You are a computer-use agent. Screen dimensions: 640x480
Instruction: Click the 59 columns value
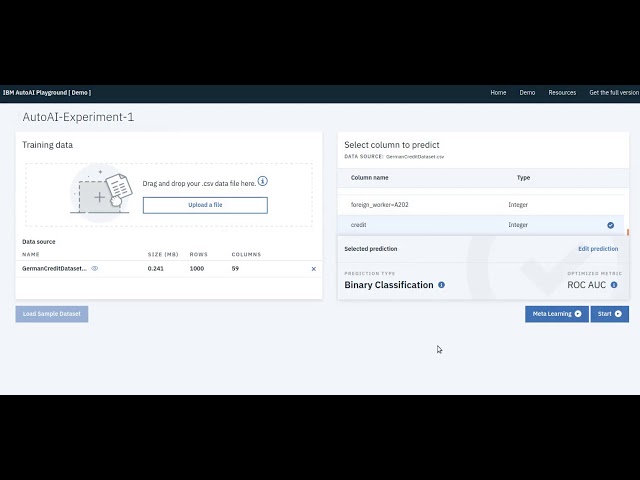(235, 269)
